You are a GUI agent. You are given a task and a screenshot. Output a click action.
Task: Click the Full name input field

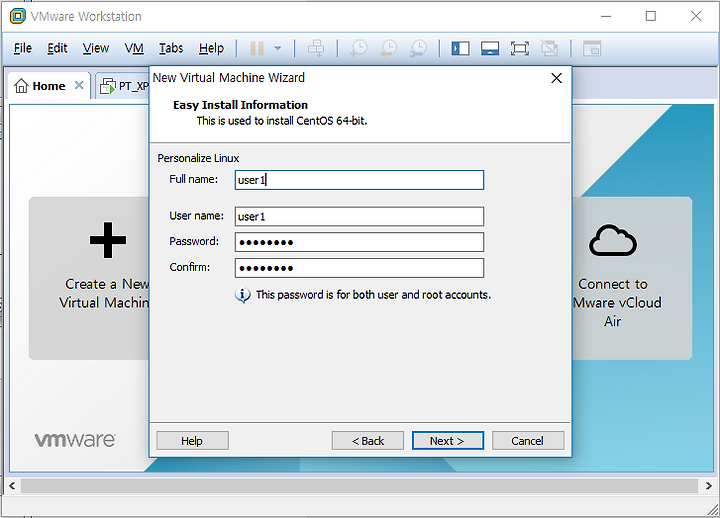359,180
